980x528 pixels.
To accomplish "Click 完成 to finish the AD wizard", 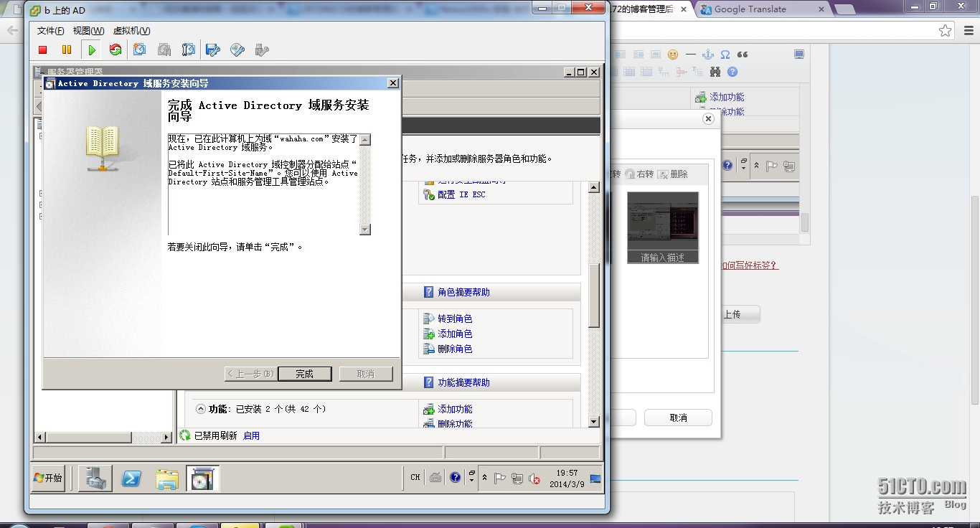I will pyautogui.click(x=305, y=374).
